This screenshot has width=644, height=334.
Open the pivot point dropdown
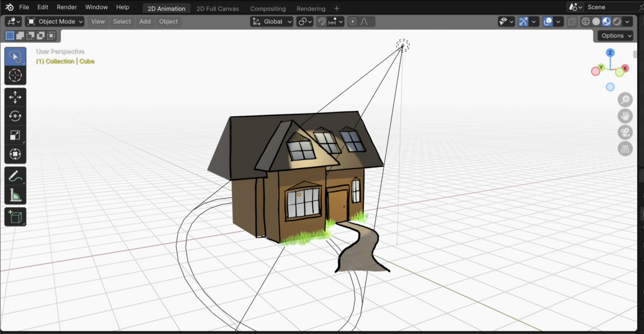(x=304, y=21)
